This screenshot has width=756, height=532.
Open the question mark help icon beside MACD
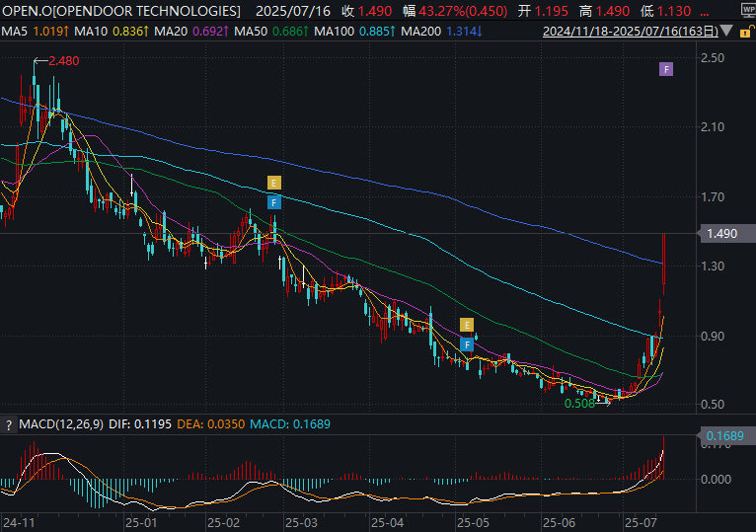click(9, 424)
